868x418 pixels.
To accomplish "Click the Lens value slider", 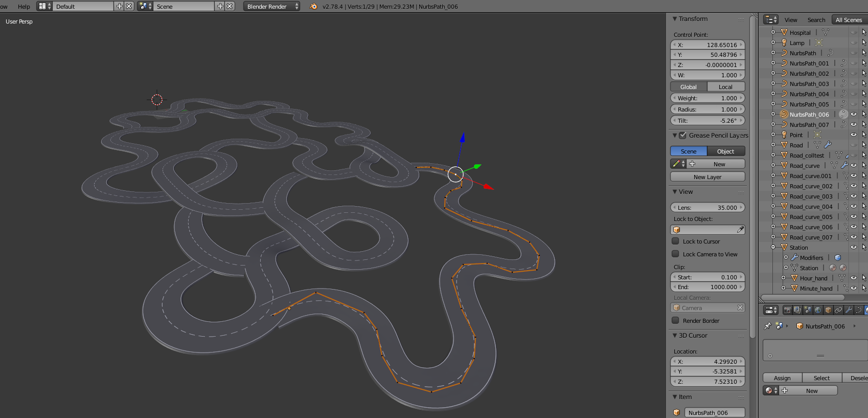I will [707, 207].
